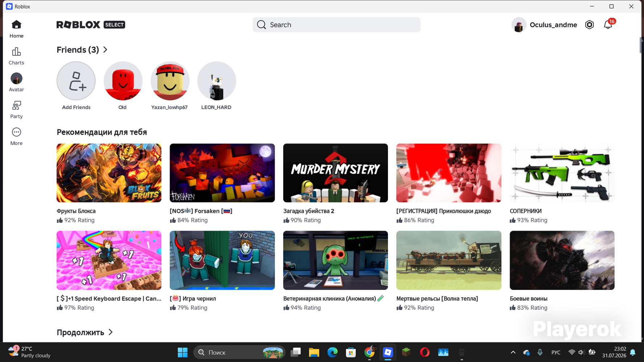Open the Charts page from the sidebar

point(16,56)
